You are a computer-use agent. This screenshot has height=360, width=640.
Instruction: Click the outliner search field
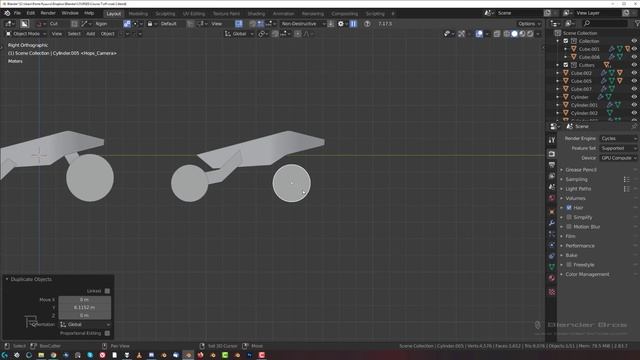pos(604,24)
